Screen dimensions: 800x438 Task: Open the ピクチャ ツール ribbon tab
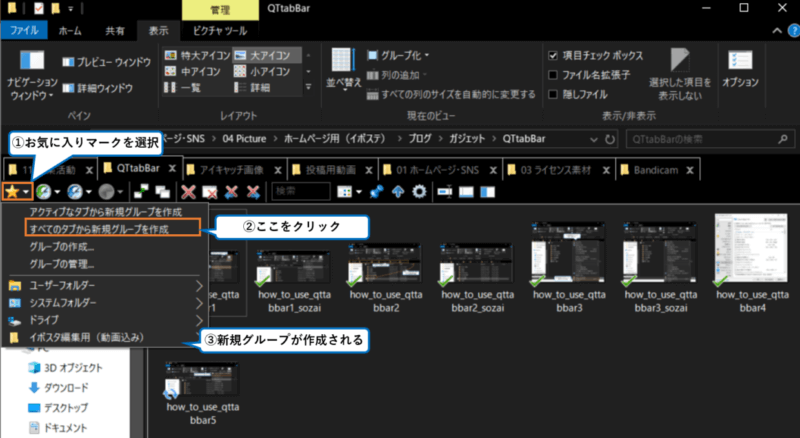220,31
